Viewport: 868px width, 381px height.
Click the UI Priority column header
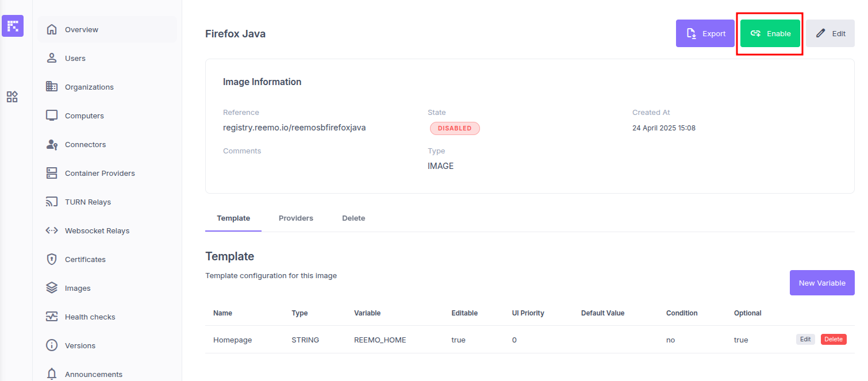click(x=528, y=313)
